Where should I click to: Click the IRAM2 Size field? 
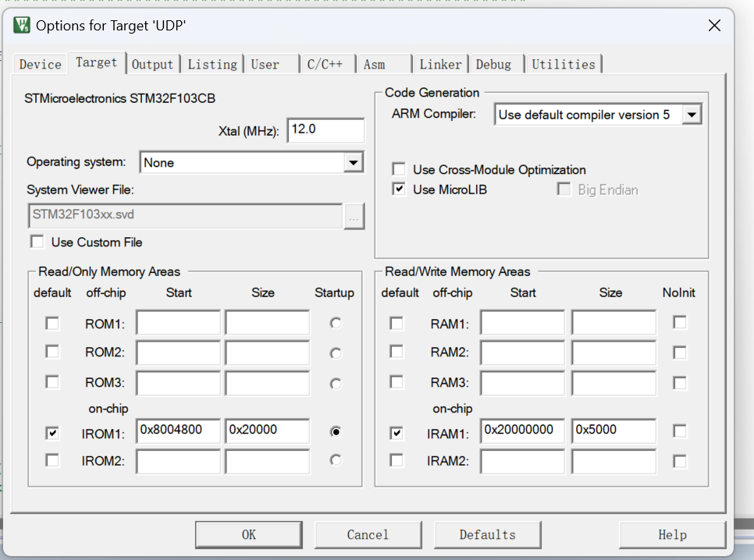[614, 462]
